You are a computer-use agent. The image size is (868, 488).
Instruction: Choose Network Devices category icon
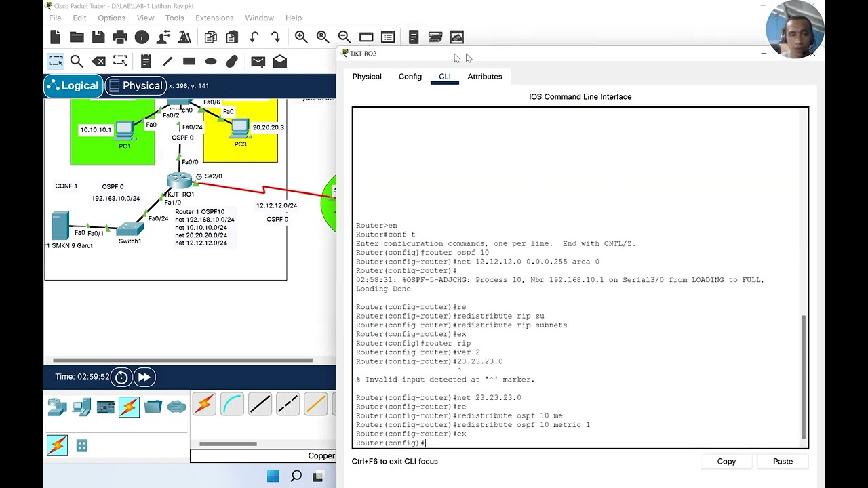(x=57, y=407)
